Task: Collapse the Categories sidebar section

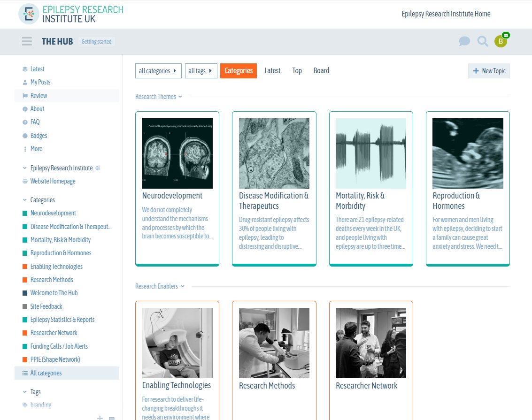Action: (24, 200)
